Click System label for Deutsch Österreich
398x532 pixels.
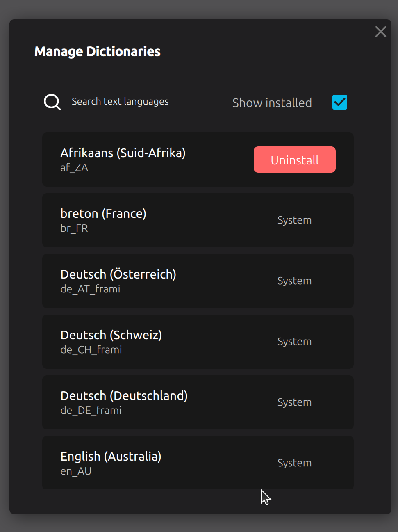pyautogui.click(x=294, y=281)
